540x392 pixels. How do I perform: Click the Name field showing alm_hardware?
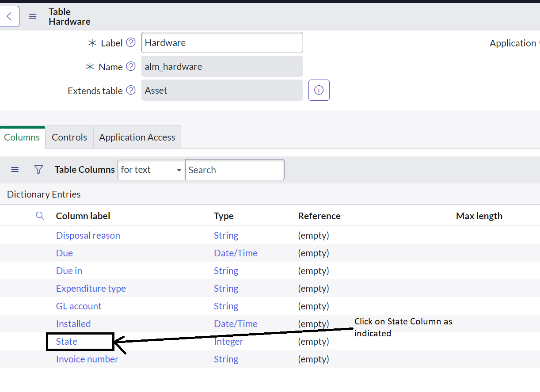(x=222, y=66)
